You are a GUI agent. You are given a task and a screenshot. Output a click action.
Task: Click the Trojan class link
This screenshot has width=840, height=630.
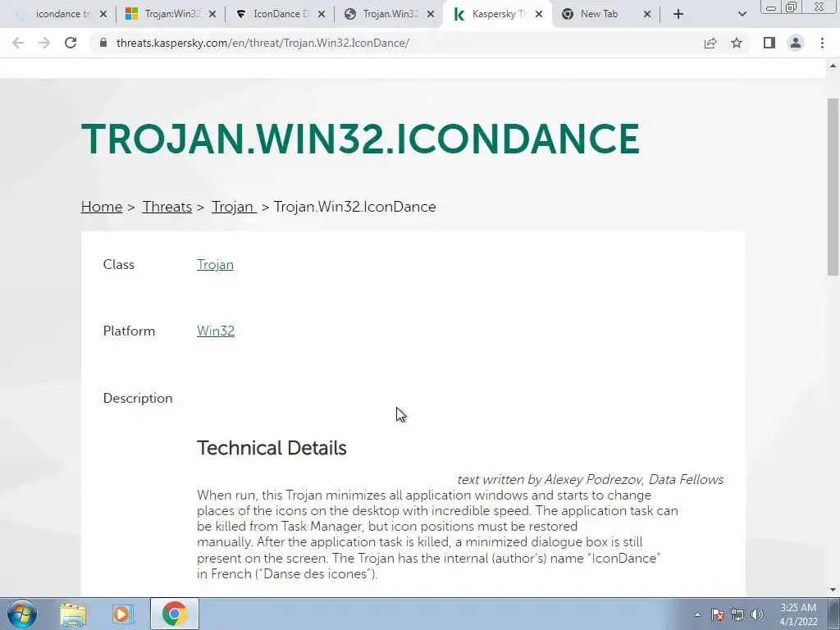215,265
